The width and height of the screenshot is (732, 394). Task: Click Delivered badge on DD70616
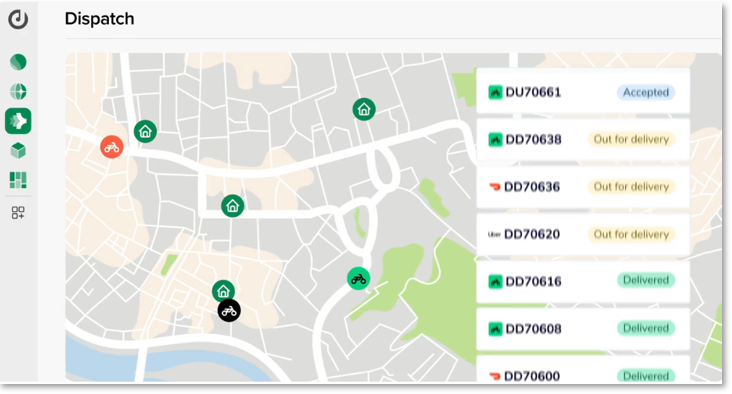pos(646,280)
